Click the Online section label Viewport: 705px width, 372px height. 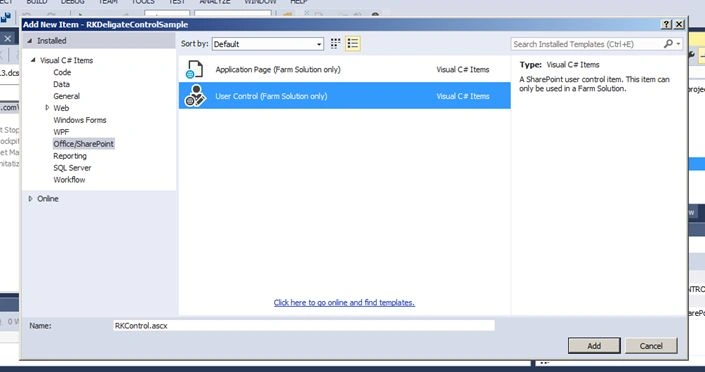(48, 198)
